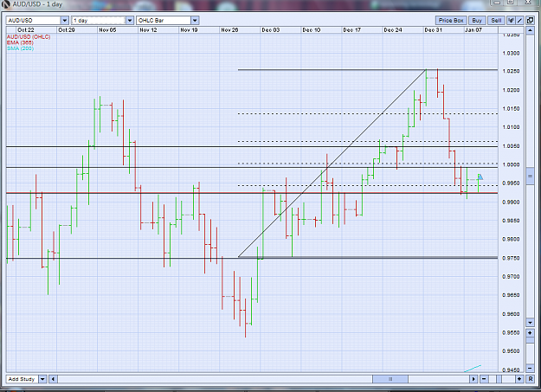Zoom out the time axis with minus
This screenshot has height=392, width=541.
click(x=484, y=379)
